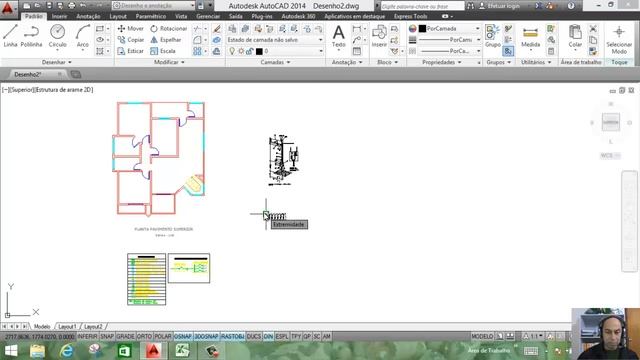Screen dimensions: 640x360
Task: Open the PorCamada color selector
Action: click(x=444, y=29)
